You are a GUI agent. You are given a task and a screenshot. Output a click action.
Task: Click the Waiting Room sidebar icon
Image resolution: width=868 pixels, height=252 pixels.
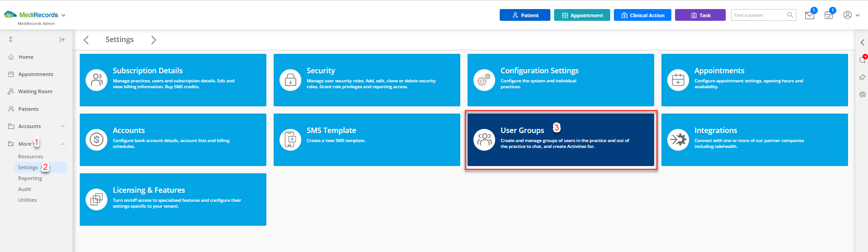[x=11, y=91]
